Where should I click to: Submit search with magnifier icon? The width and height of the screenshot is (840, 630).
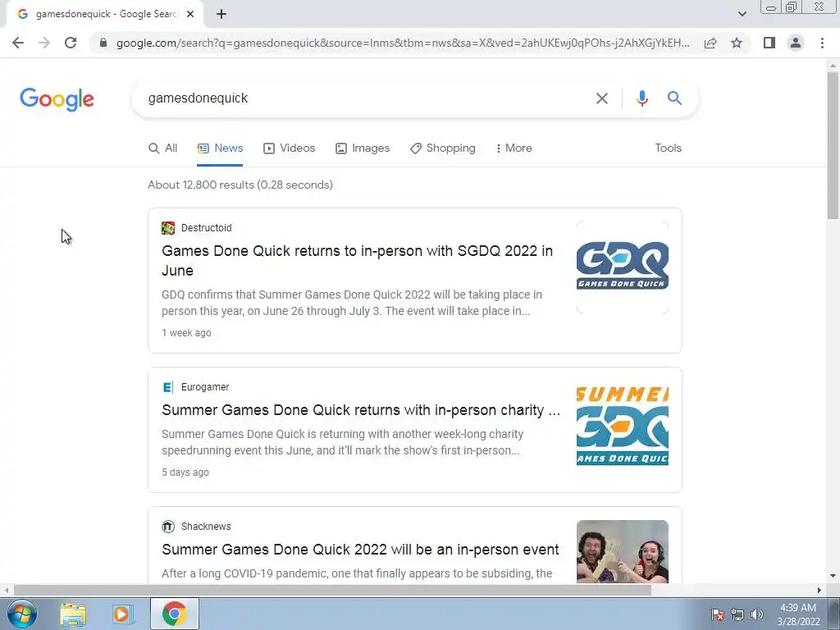click(674, 98)
